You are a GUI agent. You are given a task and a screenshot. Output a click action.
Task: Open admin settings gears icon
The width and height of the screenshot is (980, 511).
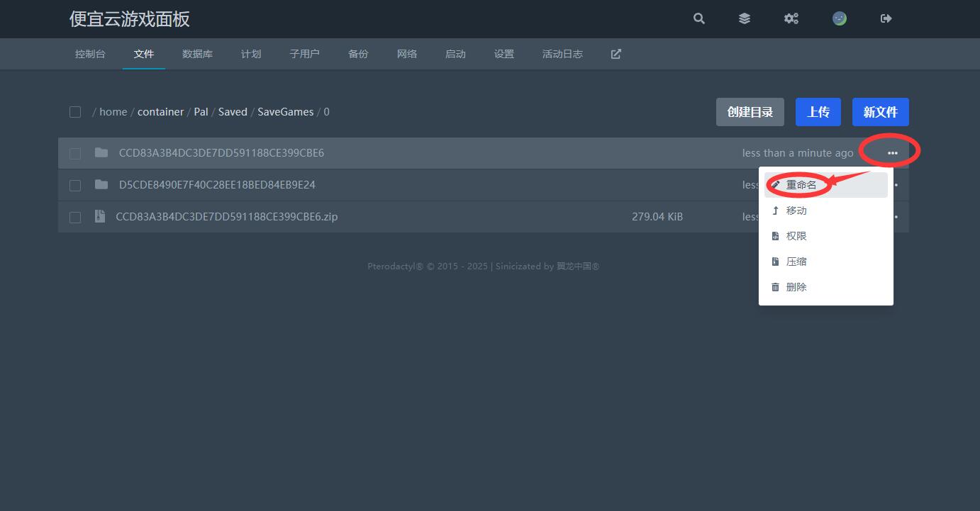(x=791, y=19)
